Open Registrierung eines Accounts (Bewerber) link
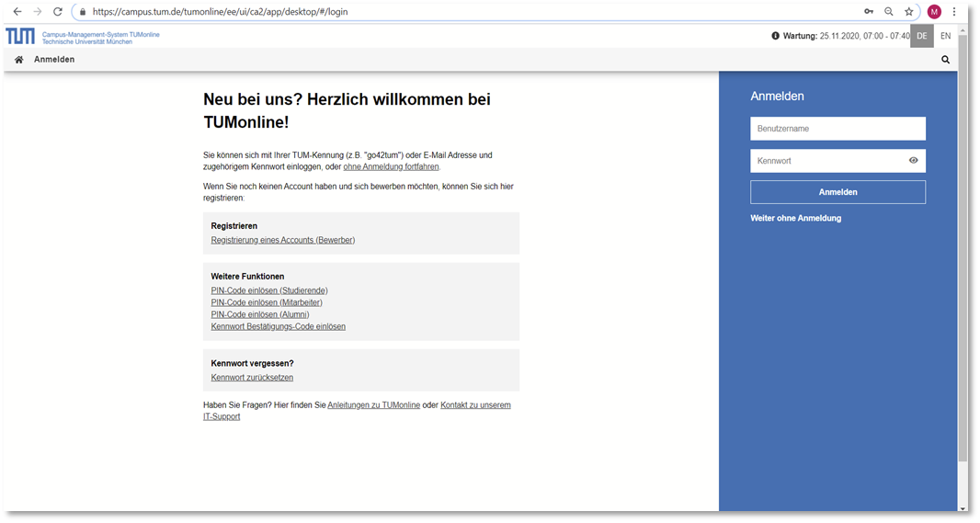Viewport: 980px width, 523px height. tap(282, 240)
